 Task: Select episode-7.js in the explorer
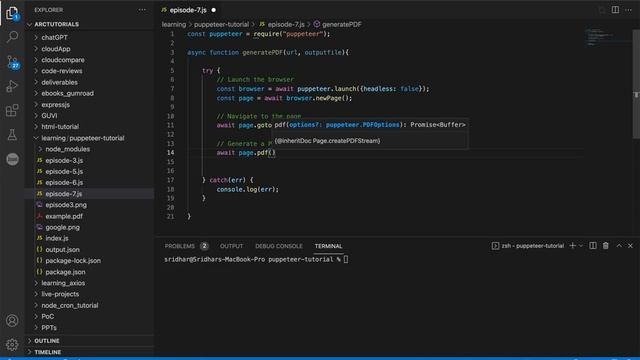pos(64,194)
